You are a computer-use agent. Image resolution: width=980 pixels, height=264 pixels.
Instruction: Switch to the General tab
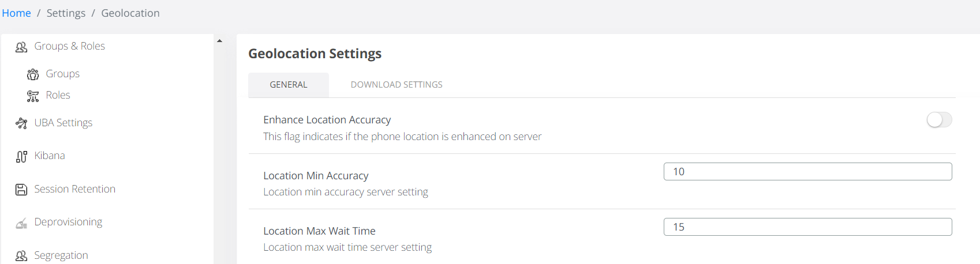click(x=289, y=85)
